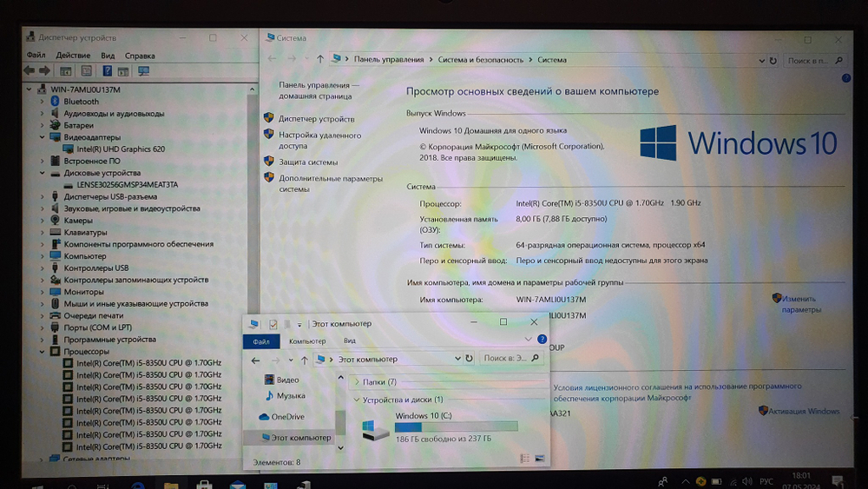The width and height of the screenshot is (868, 489).
Task: Open the Диспетчер устройств link in sidebar
Action: (316, 118)
